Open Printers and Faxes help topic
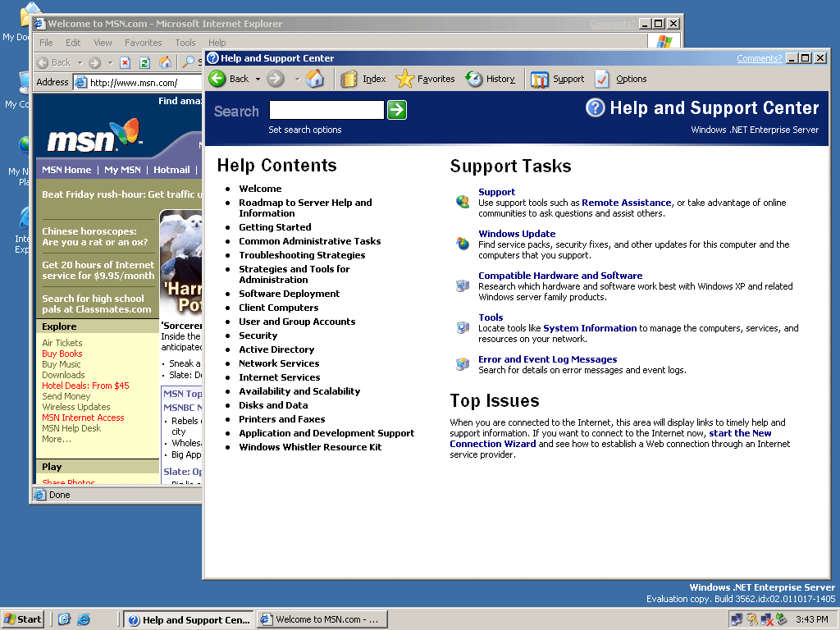840x630 pixels. click(x=282, y=419)
